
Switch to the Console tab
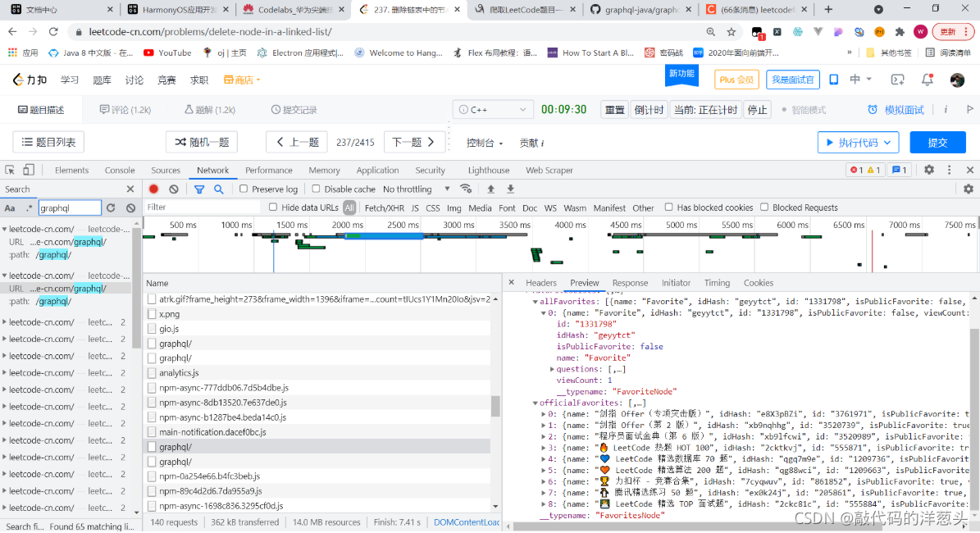(x=120, y=170)
